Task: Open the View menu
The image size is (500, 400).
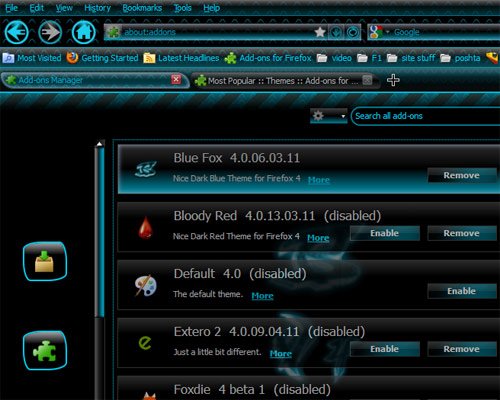Action: pos(64,8)
